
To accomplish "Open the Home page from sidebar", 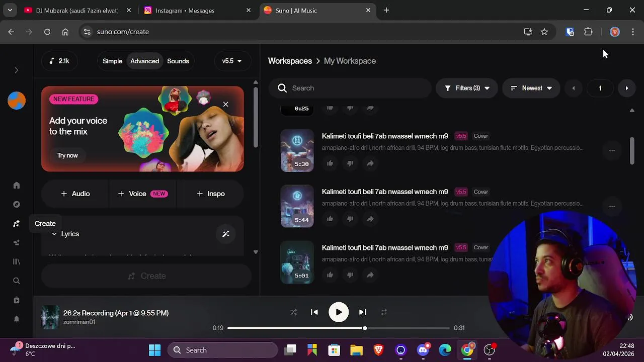I will coord(17,186).
